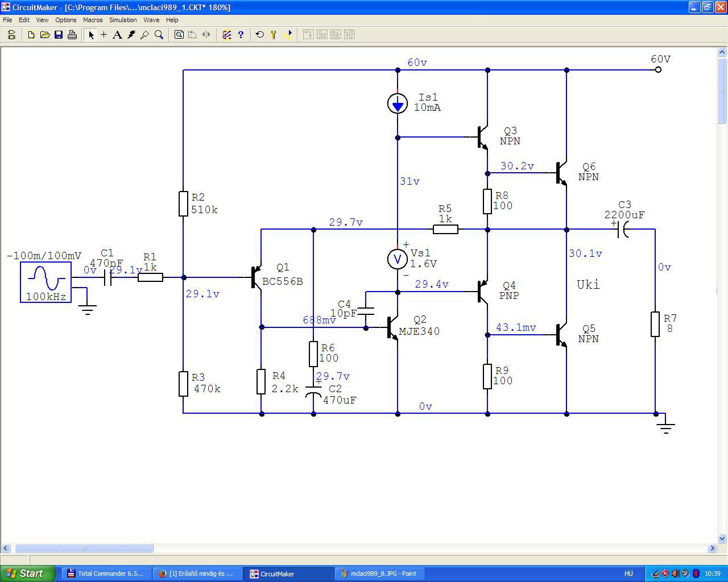
Task: Select capacitor C3 2200uF
Action: [x=623, y=230]
